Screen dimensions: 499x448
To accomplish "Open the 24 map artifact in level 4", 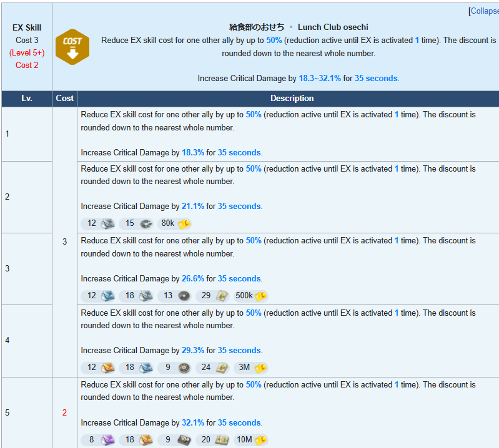I will [x=212, y=368].
